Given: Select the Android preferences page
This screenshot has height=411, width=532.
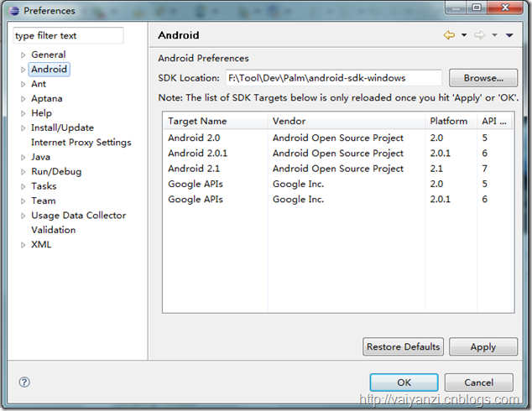Looking at the screenshot, I should (50, 69).
